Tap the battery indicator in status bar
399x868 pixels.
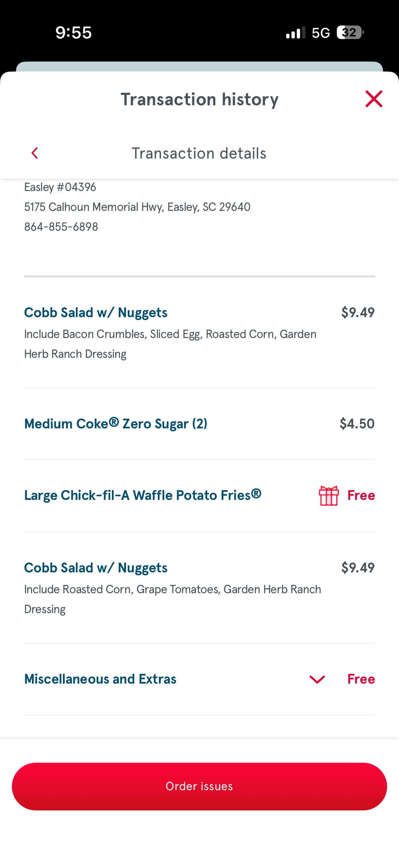(x=350, y=33)
